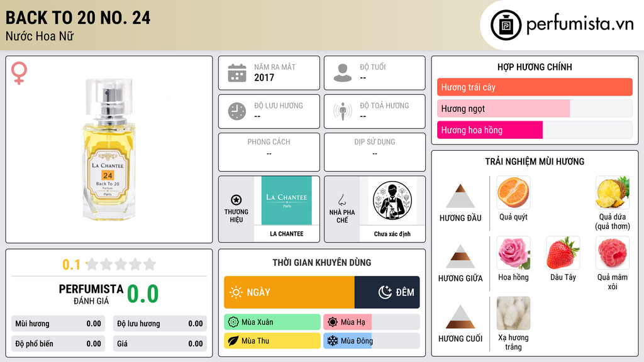This screenshot has height=362, width=644.
Task: Click the clock icon beside Độ lưu hương
Action: (x=237, y=111)
